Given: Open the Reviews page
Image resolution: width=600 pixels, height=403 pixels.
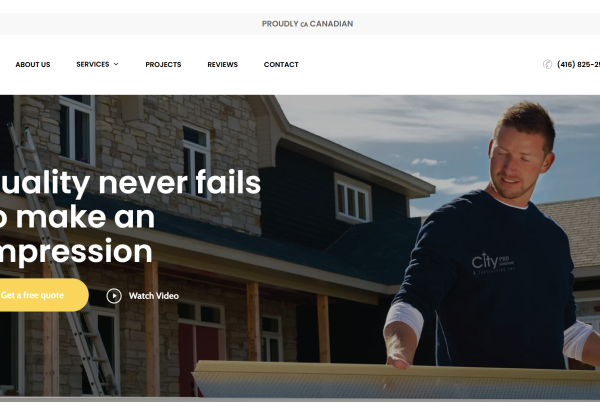Looking at the screenshot, I should coord(222,65).
